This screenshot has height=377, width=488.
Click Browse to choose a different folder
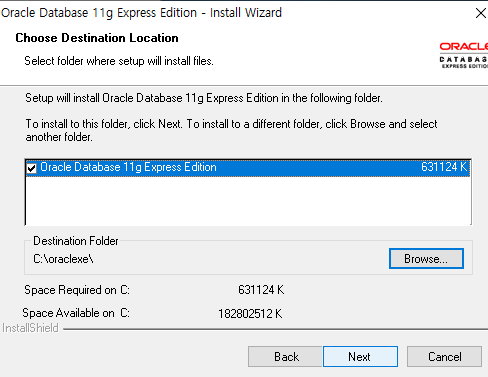[x=426, y=258]
